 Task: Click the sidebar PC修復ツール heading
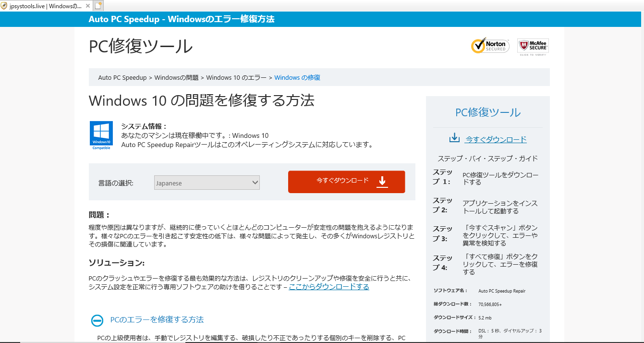pyautogui.click(x=488, y=112)
